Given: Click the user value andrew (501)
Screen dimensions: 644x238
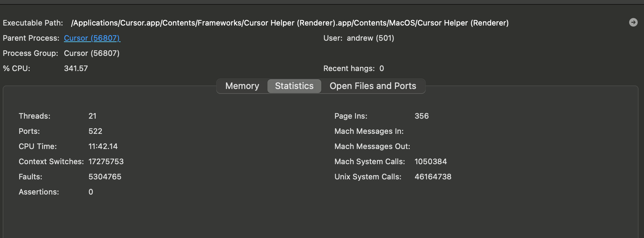Looking at the screenshot, I should (370, 38).
